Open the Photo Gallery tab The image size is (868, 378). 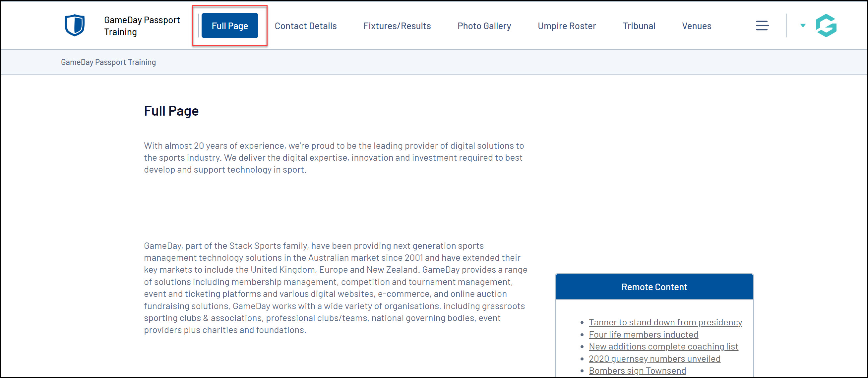pyautogui.click(x=484, y=26)
